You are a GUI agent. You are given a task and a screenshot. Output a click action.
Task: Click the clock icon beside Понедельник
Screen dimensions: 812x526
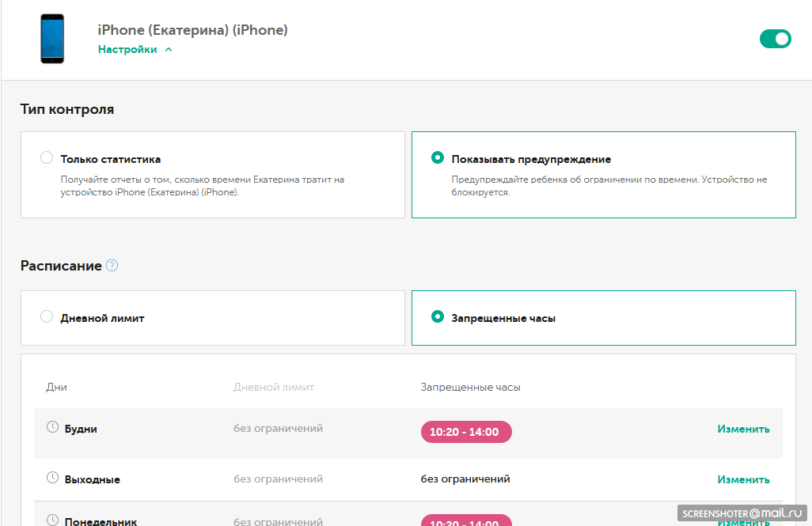[53, 520]
